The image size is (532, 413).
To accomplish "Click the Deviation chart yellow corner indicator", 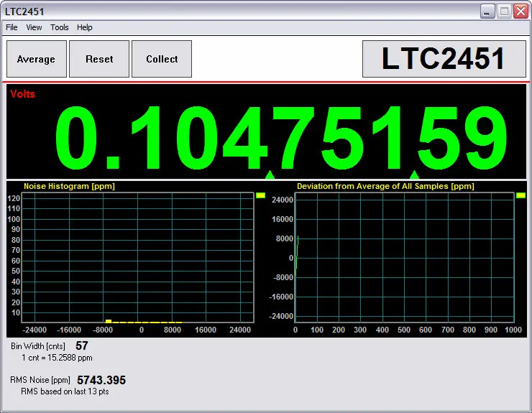I will pos(520,195).
